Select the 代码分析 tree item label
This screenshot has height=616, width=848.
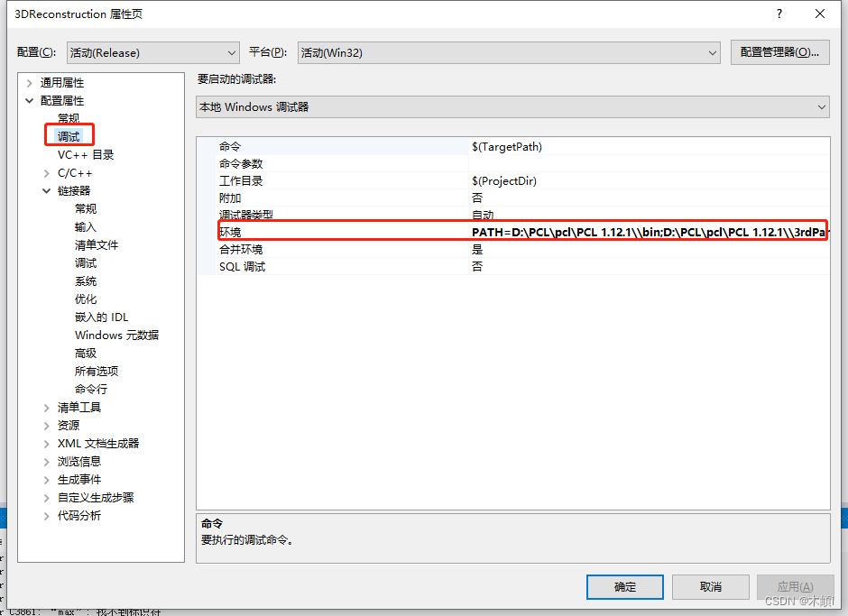79,515
